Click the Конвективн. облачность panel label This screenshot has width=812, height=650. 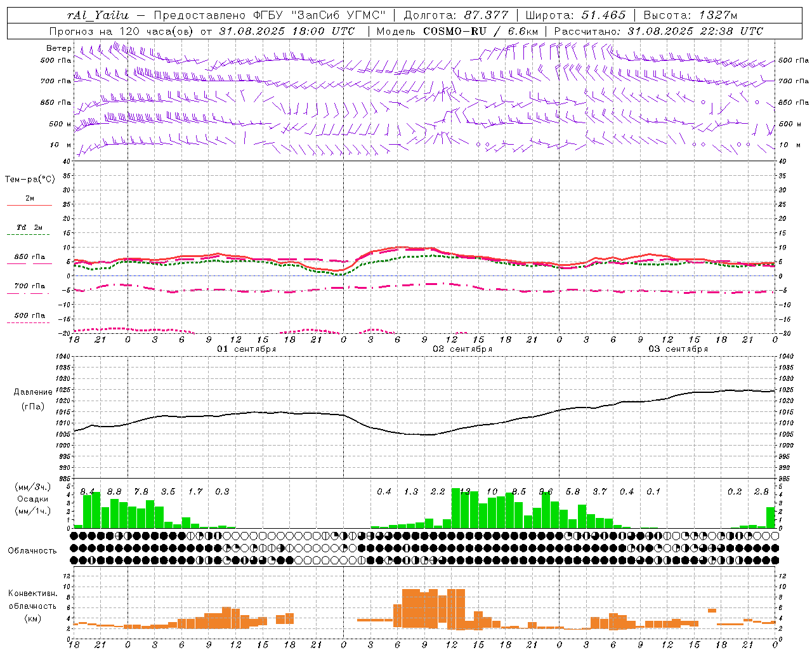(x=32, y=600)
